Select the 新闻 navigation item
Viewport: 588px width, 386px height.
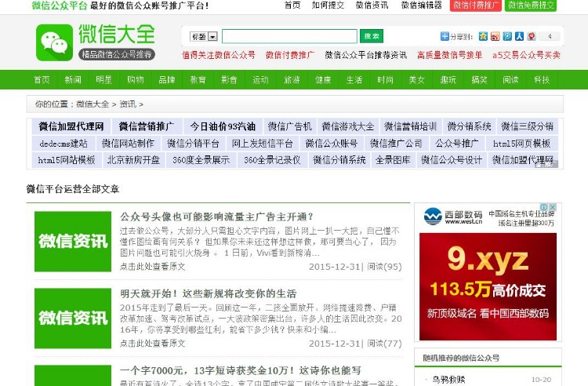click(72, 79)
